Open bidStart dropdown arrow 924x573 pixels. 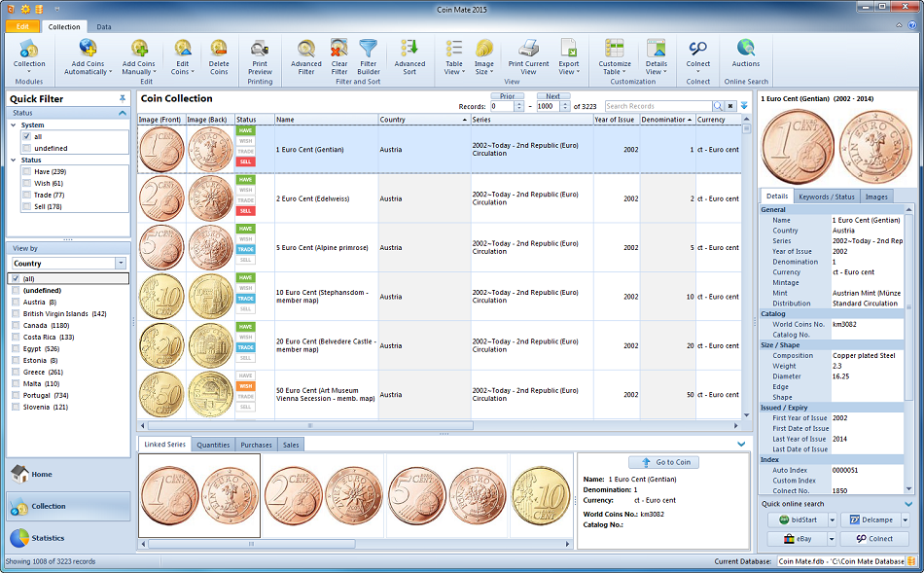(x=832, y=519)
